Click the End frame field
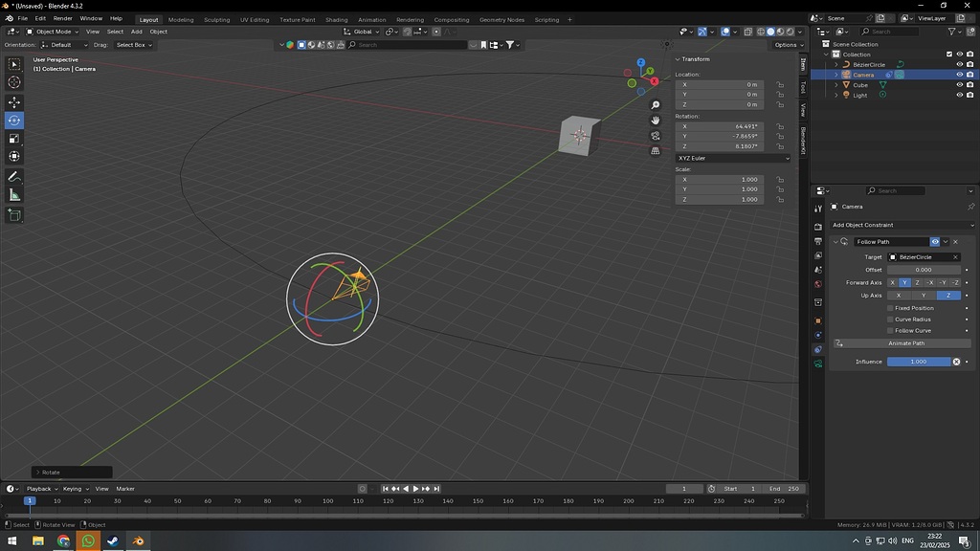The width and height of the screenshot is (980, 551). 785,489
